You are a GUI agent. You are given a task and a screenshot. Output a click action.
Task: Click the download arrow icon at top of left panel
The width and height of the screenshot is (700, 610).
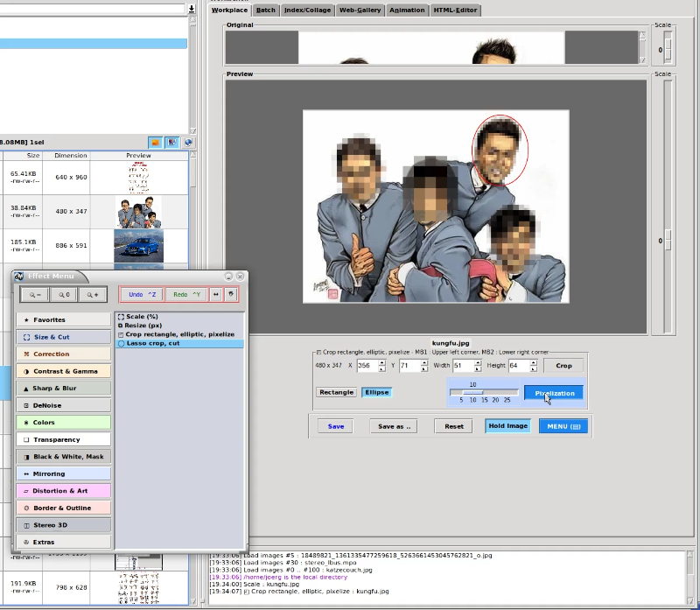click(192, 9)
